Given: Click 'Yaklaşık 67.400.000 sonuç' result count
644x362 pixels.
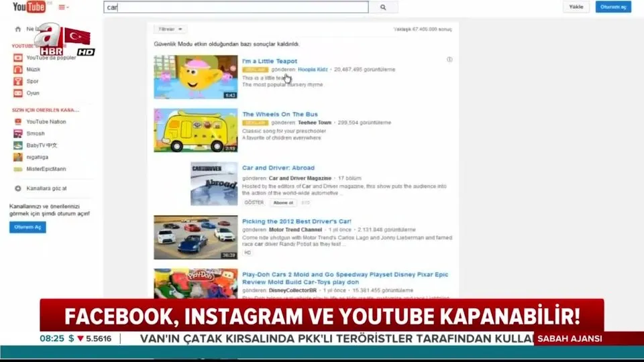Looking at the screenshot, I should tap(423, 29).
